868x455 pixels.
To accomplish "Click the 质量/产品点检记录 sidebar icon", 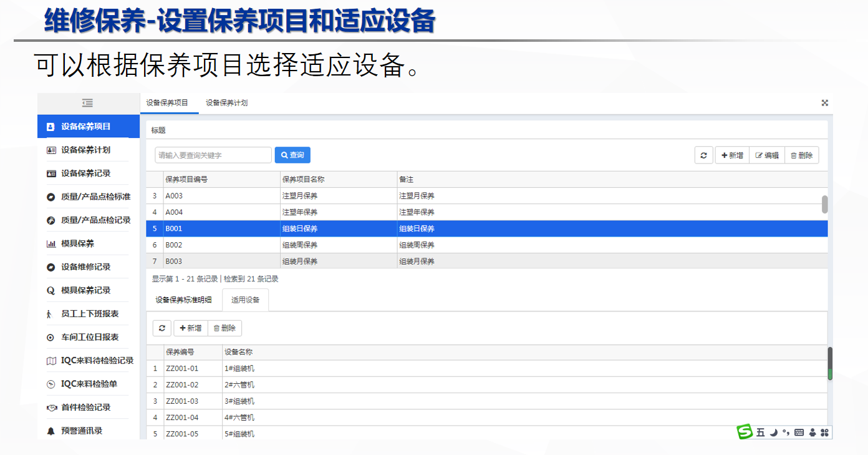I will pyautogui.click(x=51, y=220).
